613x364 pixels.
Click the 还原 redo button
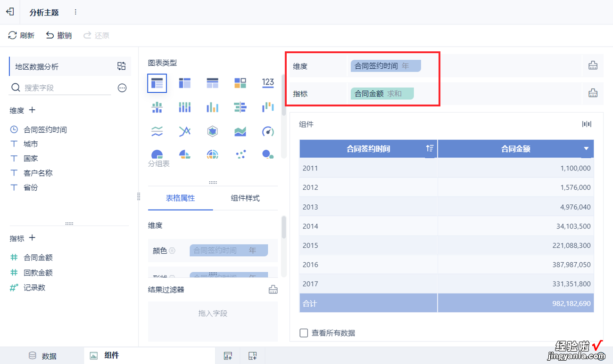[96, 35]
